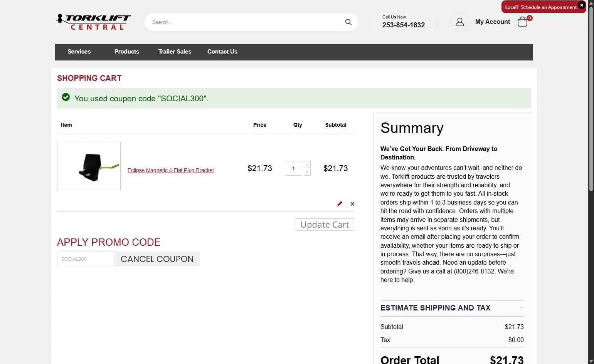The width and height of the screenshot is (594, 364).
Task: Open the Services menu
Action: pos(79,52)
